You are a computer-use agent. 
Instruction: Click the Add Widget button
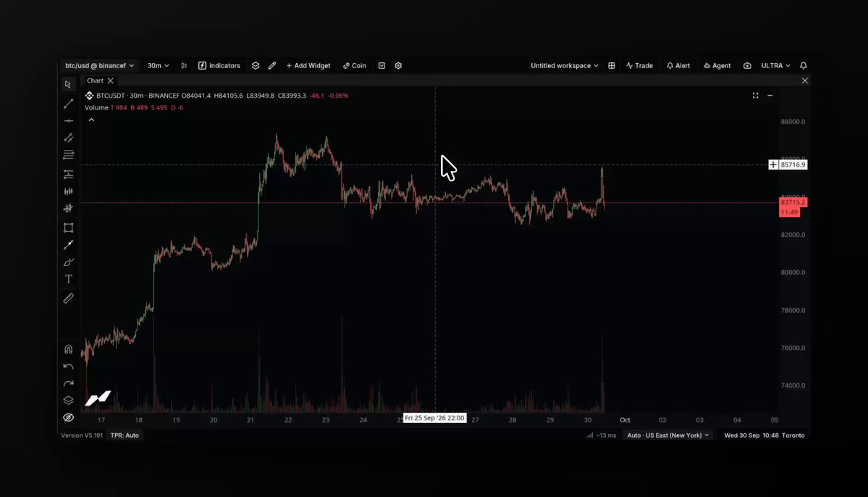tap(308, 65)
